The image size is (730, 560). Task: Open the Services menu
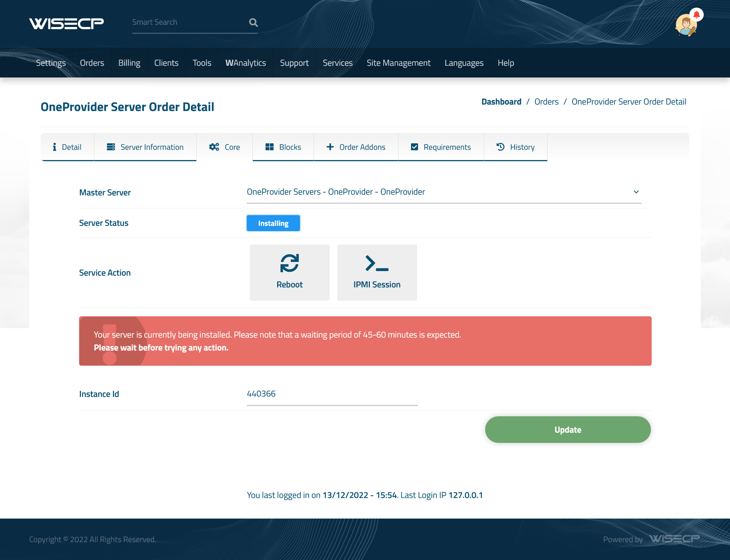pos(338,63)
